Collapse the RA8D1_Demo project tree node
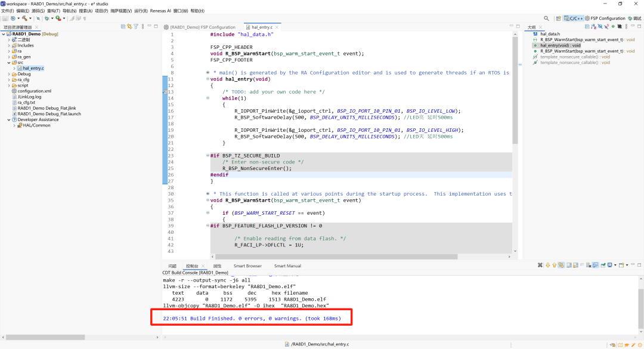Image resolution: width=644 pixels, height=349 pixels. coord(4,34)
